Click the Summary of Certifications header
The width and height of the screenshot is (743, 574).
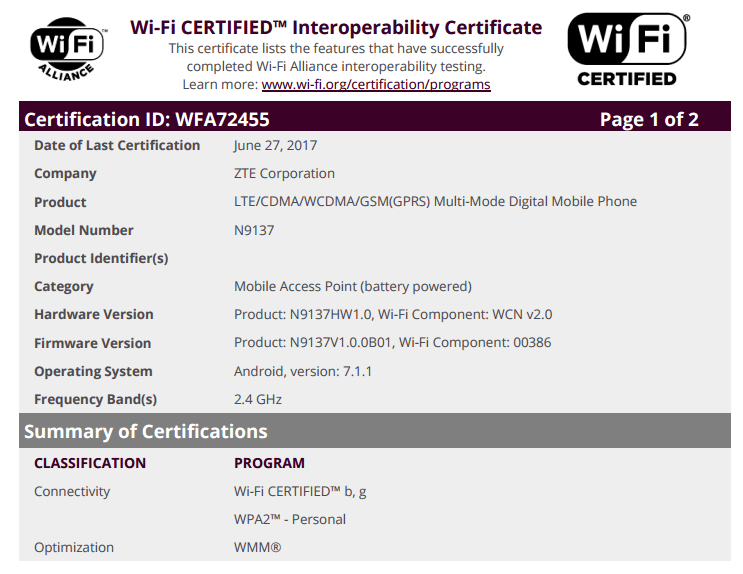click(x=146, y=432)
